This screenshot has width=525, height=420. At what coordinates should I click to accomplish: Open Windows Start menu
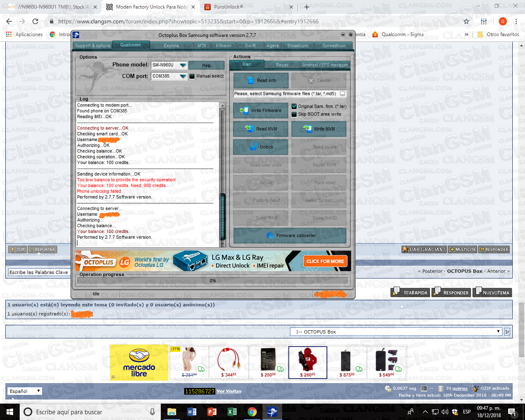[x=9, y=412]
